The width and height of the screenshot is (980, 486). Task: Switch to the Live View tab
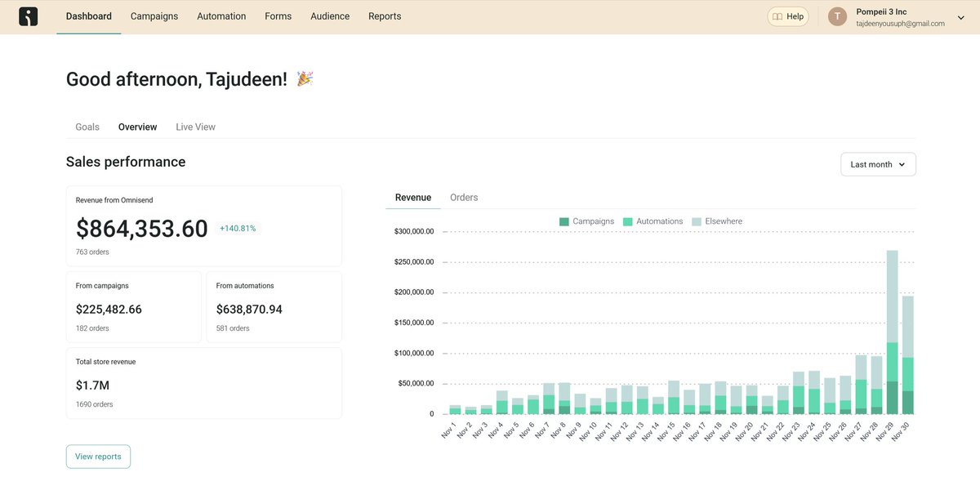pyautogui.click(x=196, y=127)
